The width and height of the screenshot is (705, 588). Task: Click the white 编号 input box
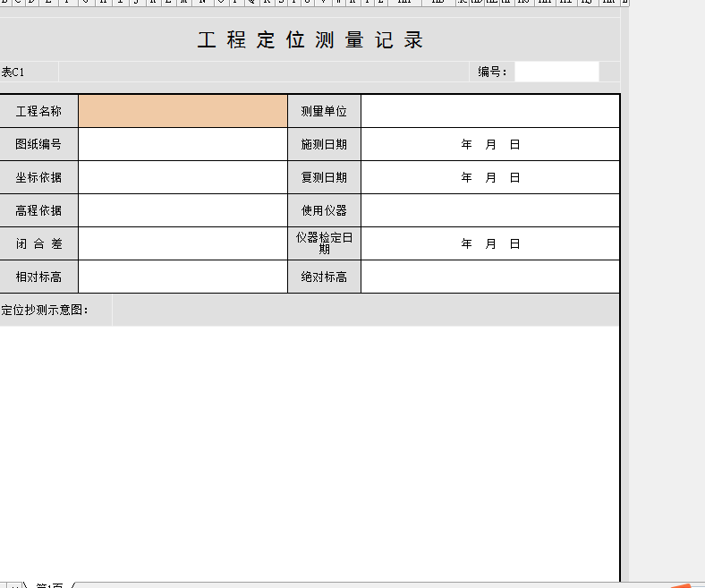(556, 72)
